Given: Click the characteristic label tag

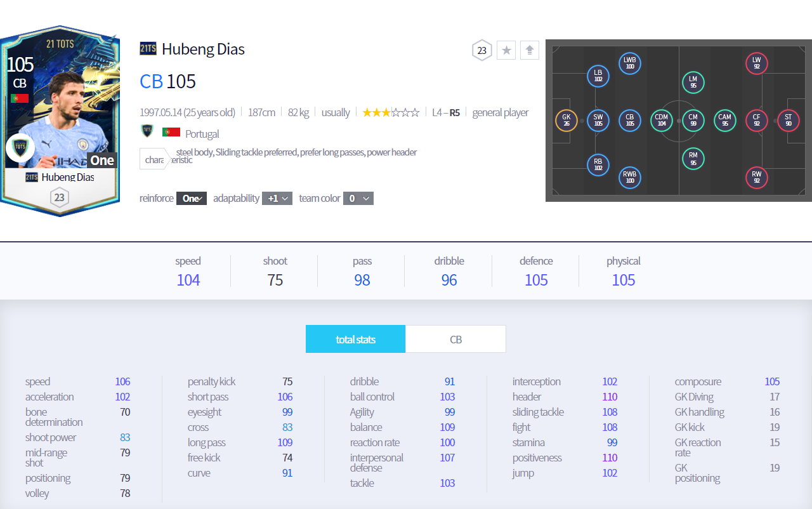Looking at the screenshot, I should coord(154,159).
